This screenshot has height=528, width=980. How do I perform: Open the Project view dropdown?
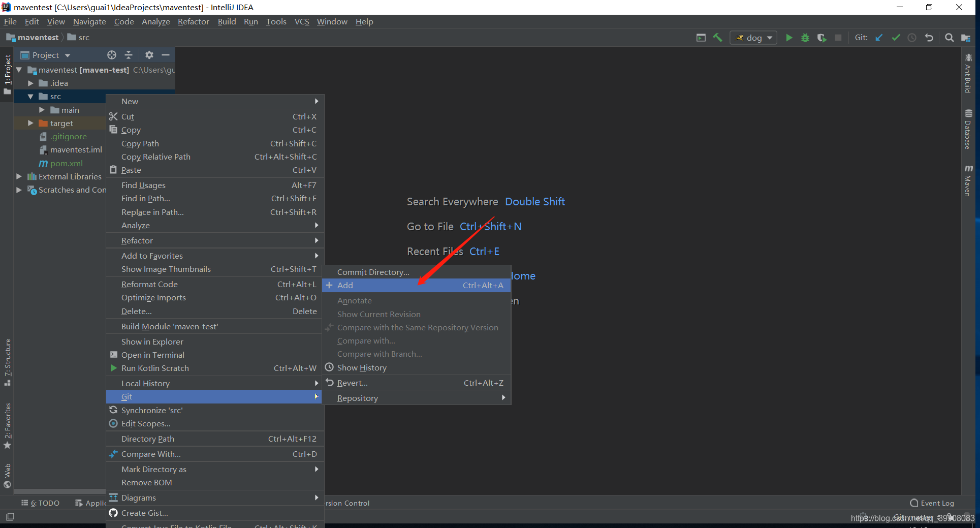pyautogui.click(x=46, y=55)
